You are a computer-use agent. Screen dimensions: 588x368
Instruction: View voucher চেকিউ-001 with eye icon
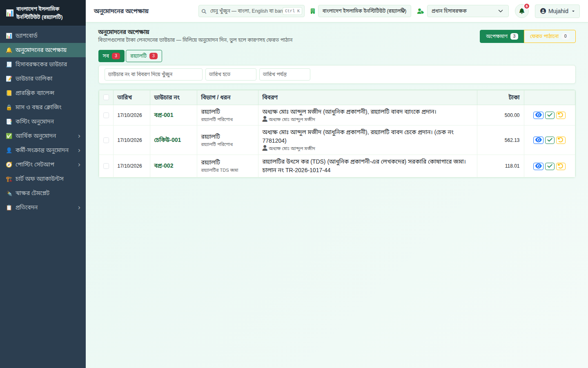[539, 140]
